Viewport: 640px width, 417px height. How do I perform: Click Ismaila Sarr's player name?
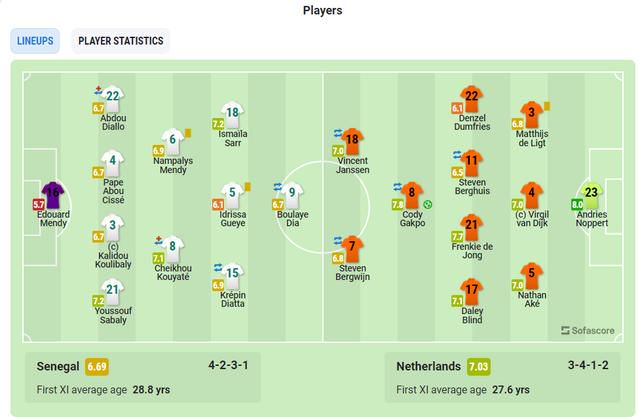[233, 138]
